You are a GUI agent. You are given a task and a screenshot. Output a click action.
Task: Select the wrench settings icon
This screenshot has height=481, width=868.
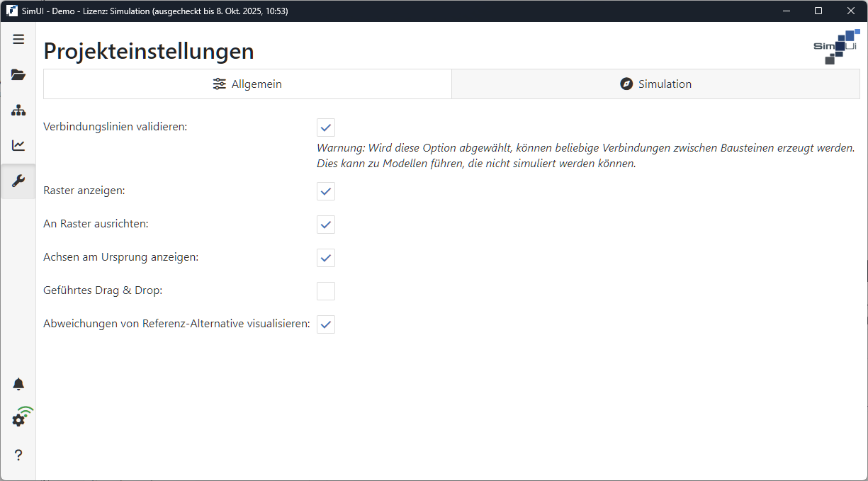18,181
